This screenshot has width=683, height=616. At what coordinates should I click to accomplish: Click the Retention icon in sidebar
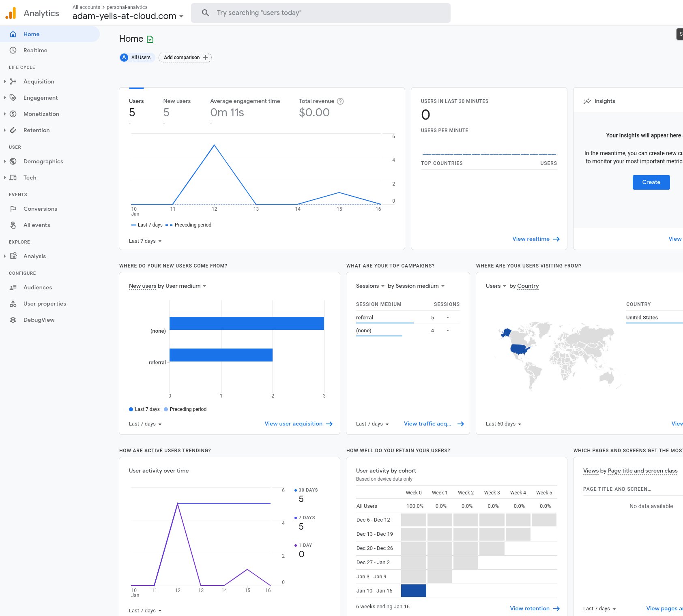click(x=13, y=130)
